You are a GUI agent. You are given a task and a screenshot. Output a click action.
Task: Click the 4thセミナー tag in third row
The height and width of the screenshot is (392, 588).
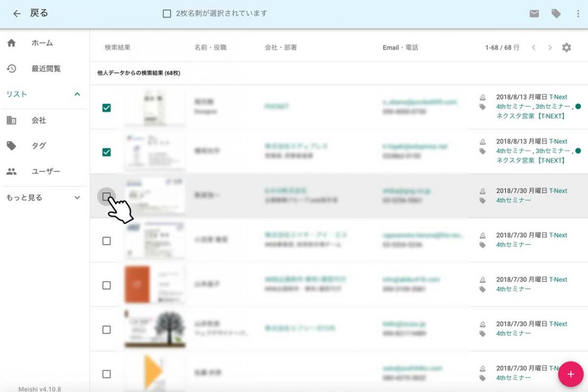point(513,201)
